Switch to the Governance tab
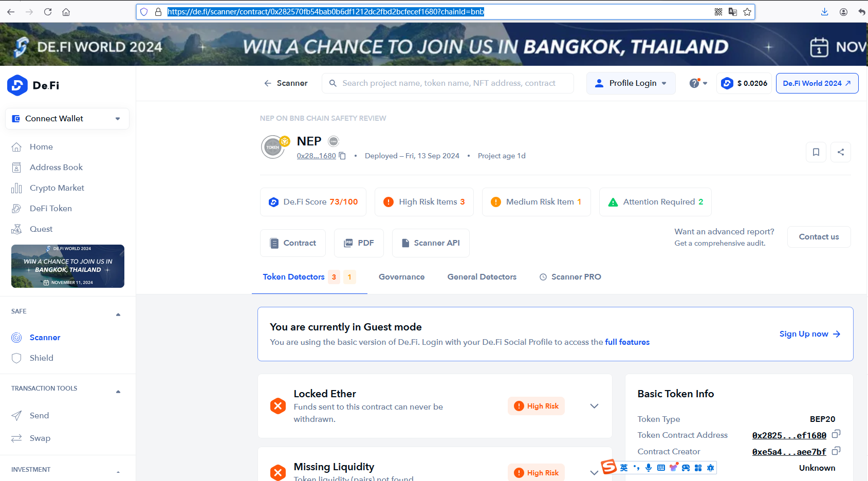 tap(401, 277)
